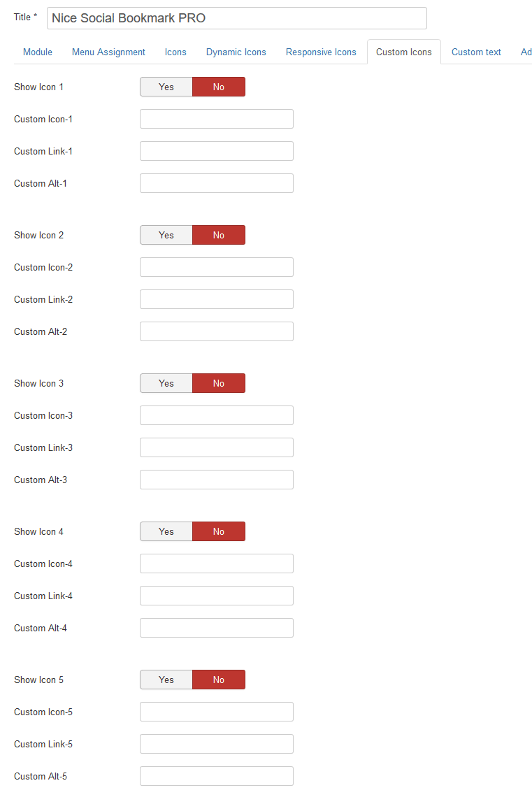Select the Icons tab
Image resolution: width=532 pixels, height=797 pixels.
[x=175, y=52]
